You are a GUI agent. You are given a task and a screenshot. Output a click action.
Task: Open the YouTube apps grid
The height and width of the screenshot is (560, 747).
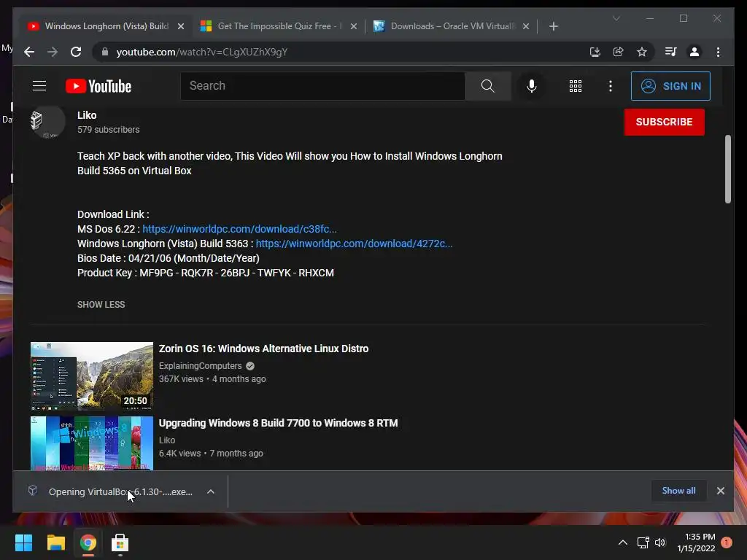[x=576, y=86]
